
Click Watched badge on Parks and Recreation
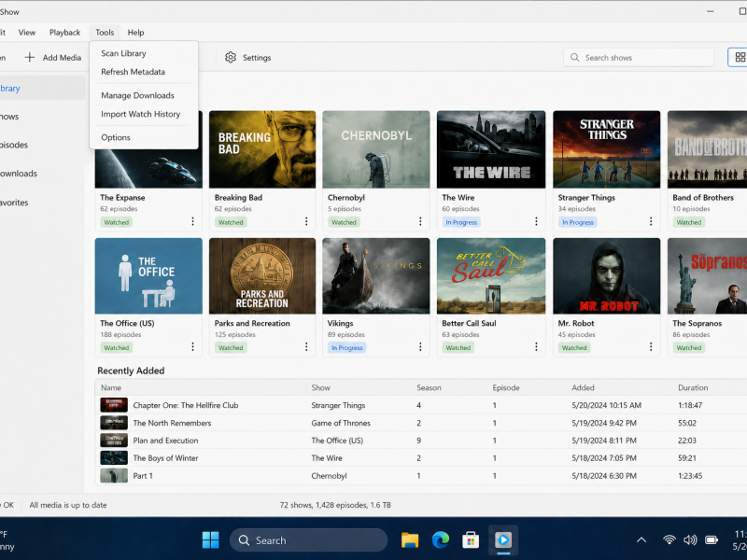click(231, 347)
